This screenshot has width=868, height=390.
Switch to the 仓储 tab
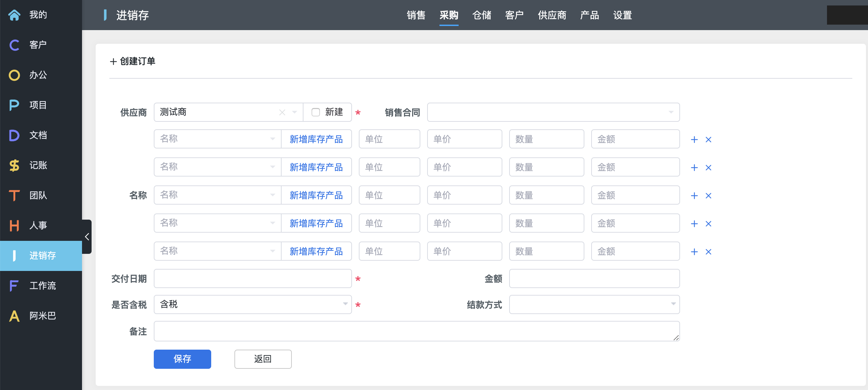(482, 15)
